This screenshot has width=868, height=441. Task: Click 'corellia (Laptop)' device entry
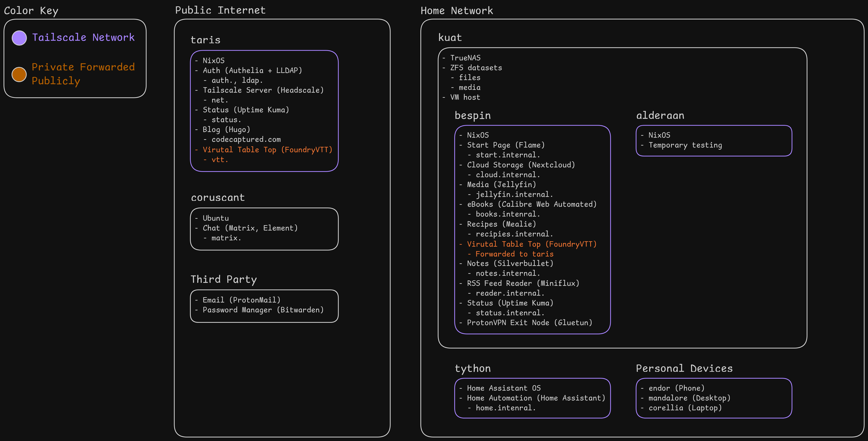click(685, 408)
